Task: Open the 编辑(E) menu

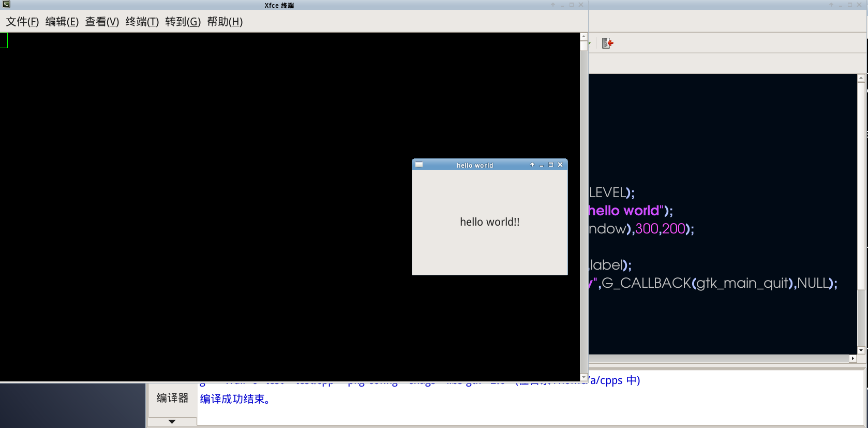Action: pos(62,22)
